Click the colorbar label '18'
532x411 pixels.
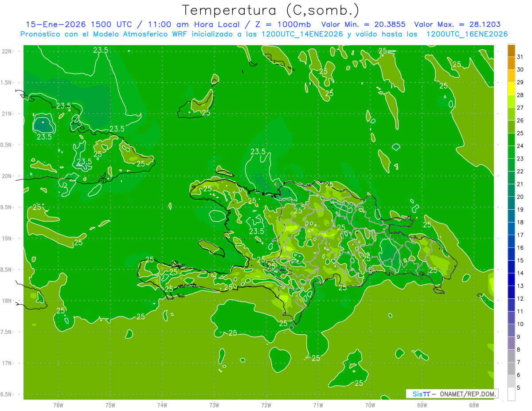520,222
